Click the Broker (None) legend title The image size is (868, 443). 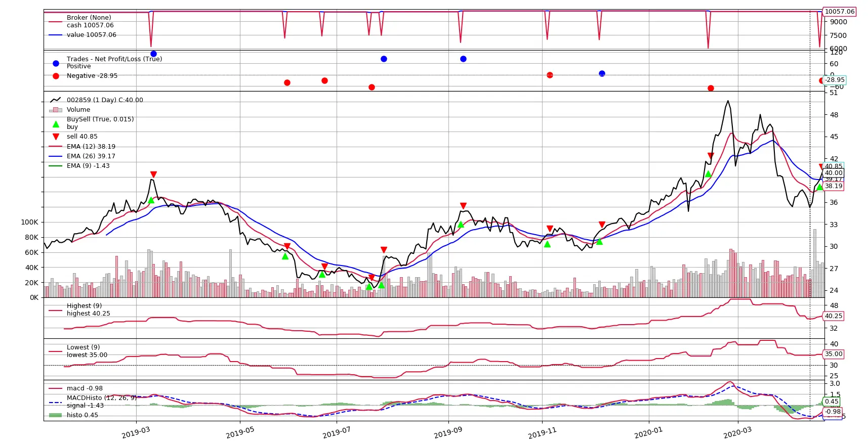[x=89, y=18]
